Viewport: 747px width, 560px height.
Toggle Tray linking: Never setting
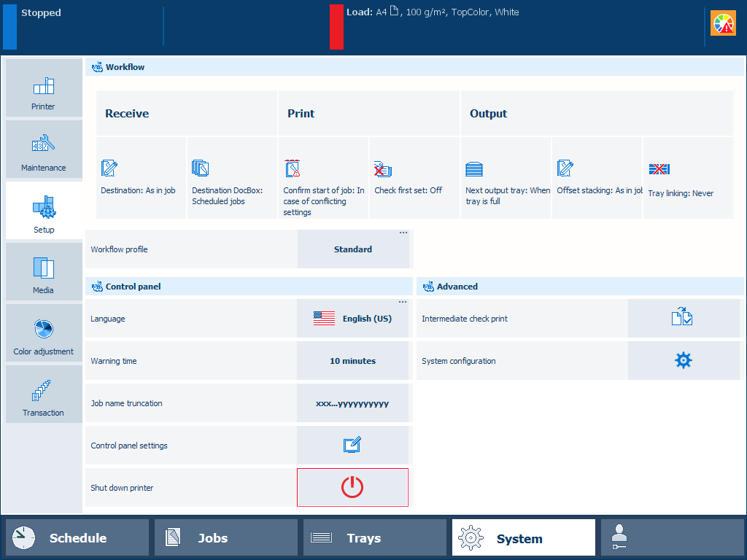[x=687, y=179]
